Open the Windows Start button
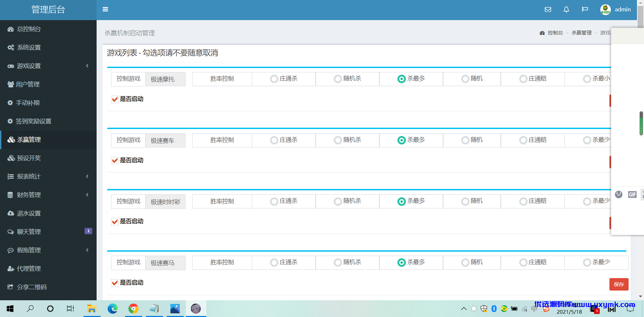 pyautogui.click(x=10, y=309)
